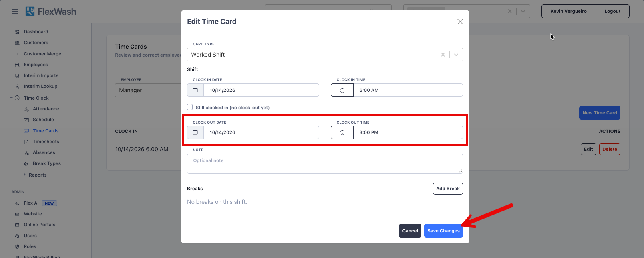Click the Roles shield icon
The image size is (644, 258).
click(x=17, y=246)
